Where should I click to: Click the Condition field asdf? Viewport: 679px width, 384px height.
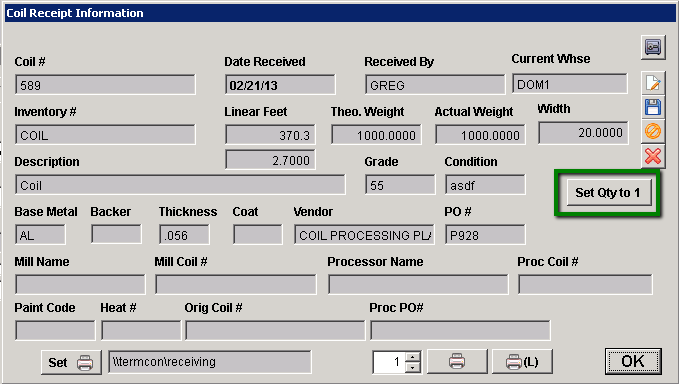coord(485,185)
